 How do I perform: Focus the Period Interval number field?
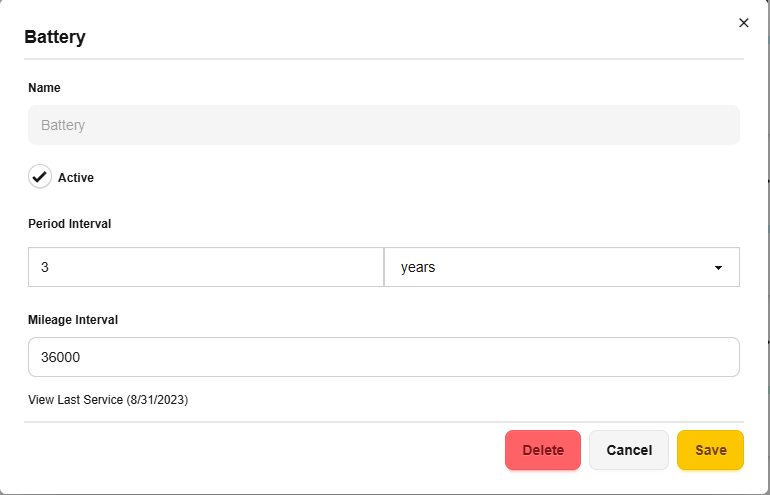click(x=205, y=267)
